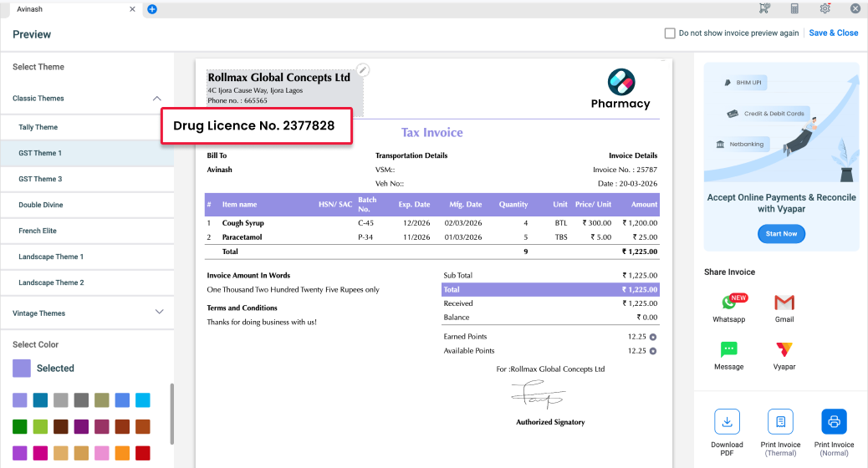The width and height of the screenshot is (868, 468).
Task: Click Invoice No. : 25787 text
Action: click(x=625, y=170)
